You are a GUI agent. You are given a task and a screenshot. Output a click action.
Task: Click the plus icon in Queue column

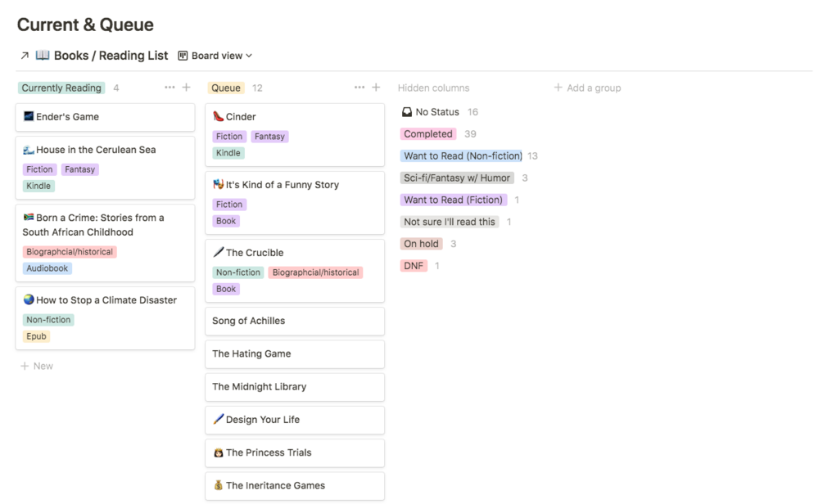376,88
